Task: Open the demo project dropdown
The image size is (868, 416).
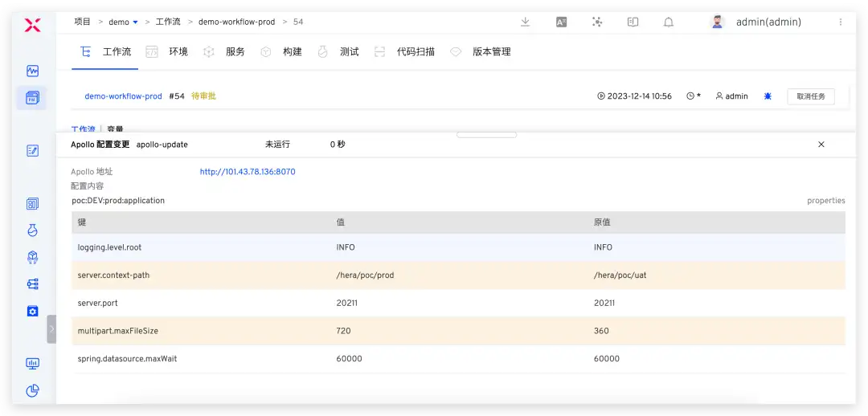Action: point(123,22)
